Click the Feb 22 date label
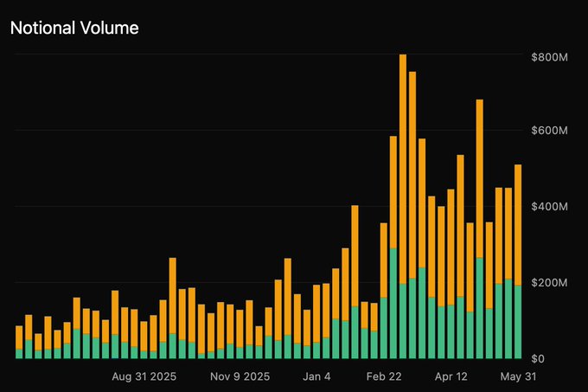 tap(384, 376)
